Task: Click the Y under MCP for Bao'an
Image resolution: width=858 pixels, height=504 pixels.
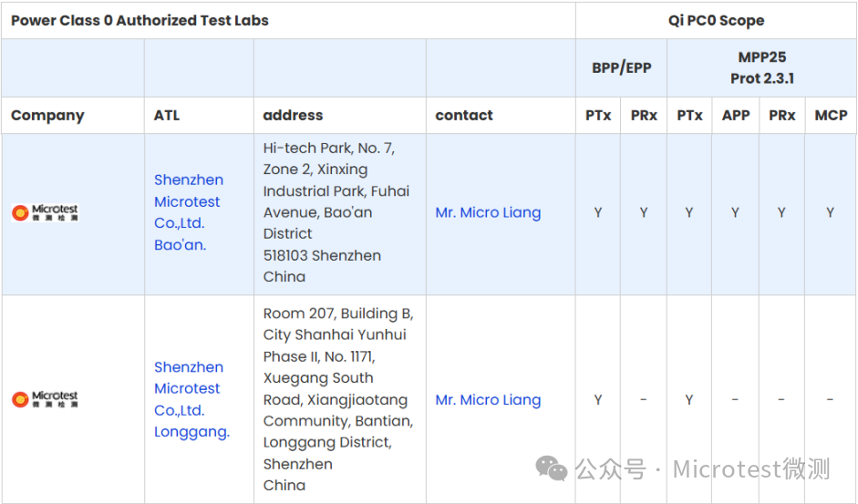Action: pos(830,212)
